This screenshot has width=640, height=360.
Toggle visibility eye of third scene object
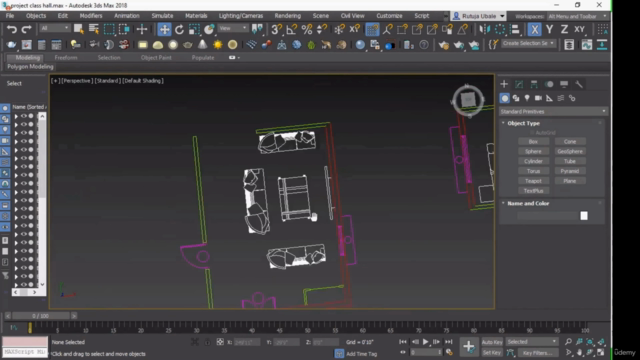pyautogui.click(x=23, y=133)
